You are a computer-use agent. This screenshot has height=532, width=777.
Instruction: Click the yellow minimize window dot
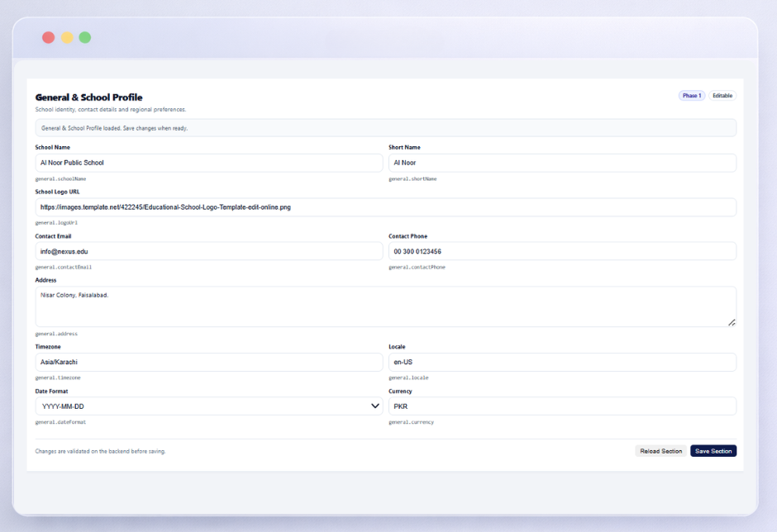point(67,38)
